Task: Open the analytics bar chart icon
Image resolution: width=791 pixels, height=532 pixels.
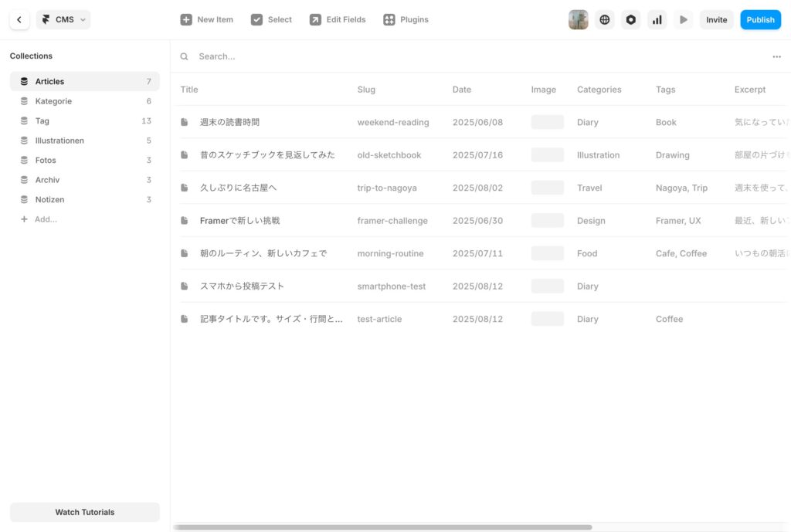Action: coord(657,20)
